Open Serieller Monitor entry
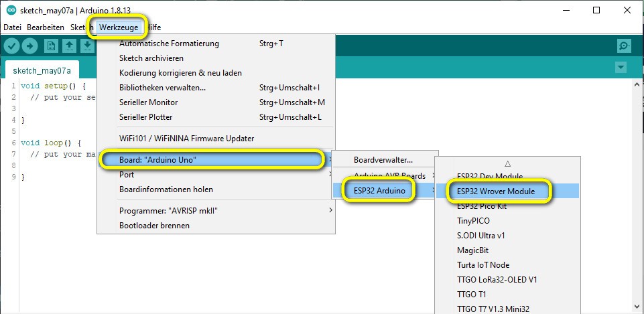This screenshot has width=644, height=314. pyautogui.click(x=216, y=102)
